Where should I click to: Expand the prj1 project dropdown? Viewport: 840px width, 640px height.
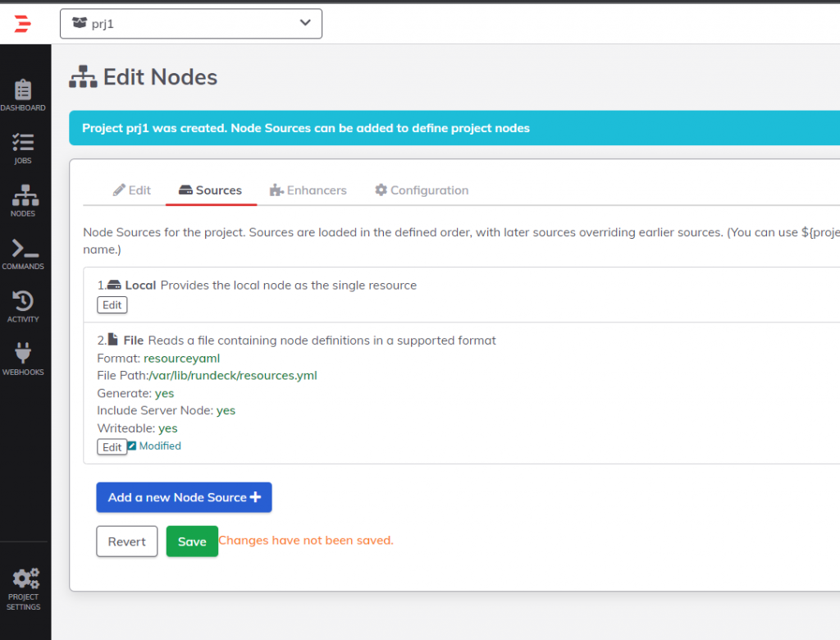[x=190, y=24]
